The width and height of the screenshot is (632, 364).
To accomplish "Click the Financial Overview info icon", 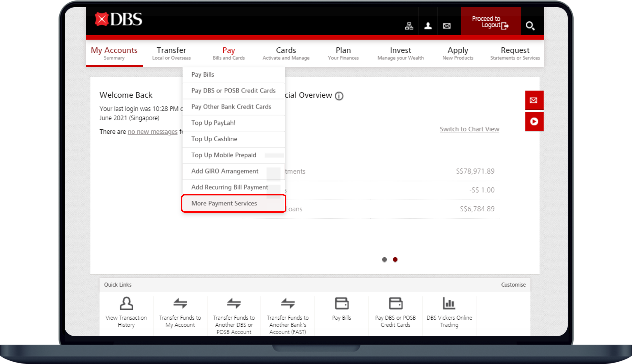I will 339,96.
